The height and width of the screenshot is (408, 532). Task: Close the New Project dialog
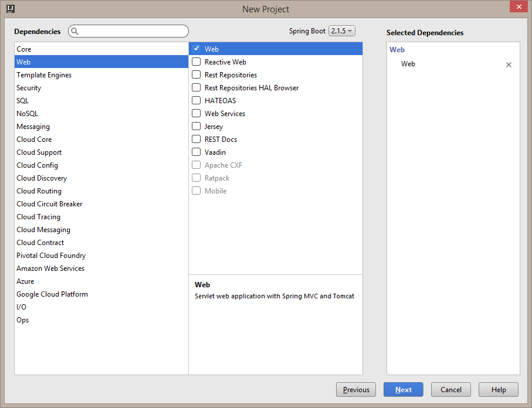point(519,6)
